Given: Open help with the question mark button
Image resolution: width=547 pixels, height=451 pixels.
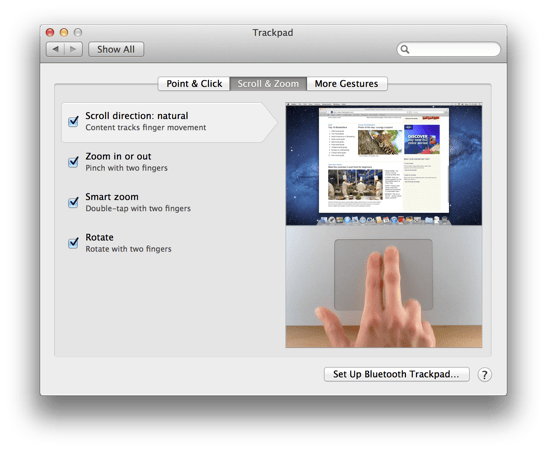Looking at the screenshot, I should pyautogui.click(x=485, y=375).
